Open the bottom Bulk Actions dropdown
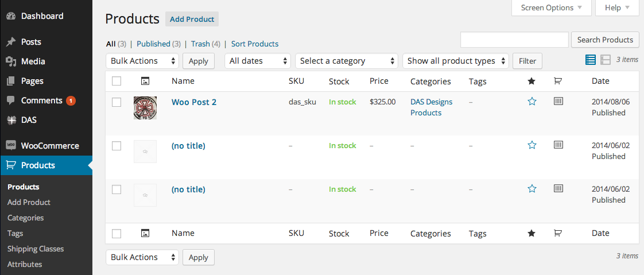 [x=142, y=257]
